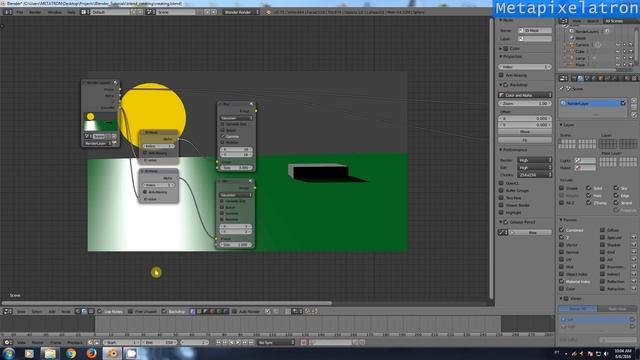The image size is (640, 360).
Task: Show green channel backdrop icon
Action: [x=219, y=311]
